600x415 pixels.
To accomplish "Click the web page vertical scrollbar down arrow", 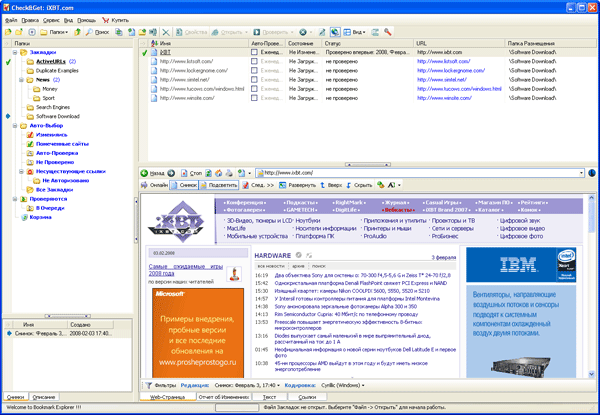I will point(592,374).
